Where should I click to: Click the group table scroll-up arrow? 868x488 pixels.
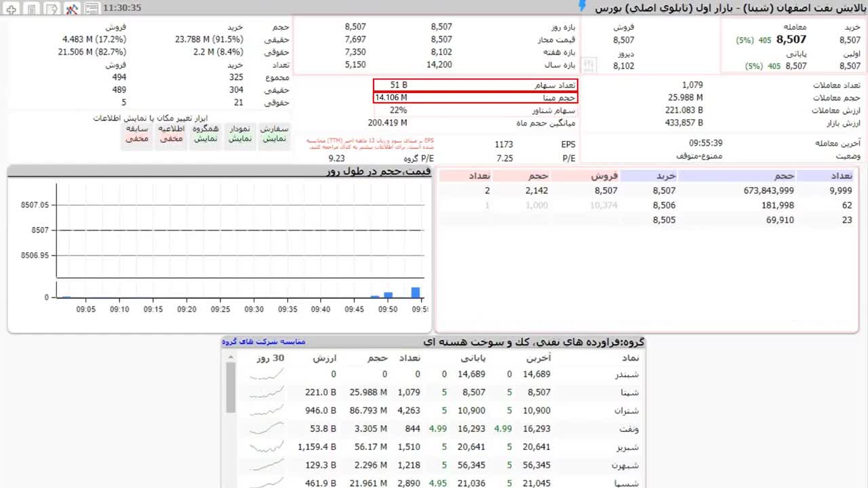coord(231,357)
